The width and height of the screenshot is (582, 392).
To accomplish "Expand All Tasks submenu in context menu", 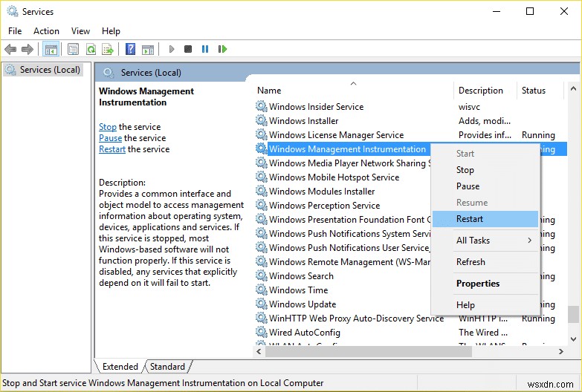I will pyautogui.click(x=485, y=241).
